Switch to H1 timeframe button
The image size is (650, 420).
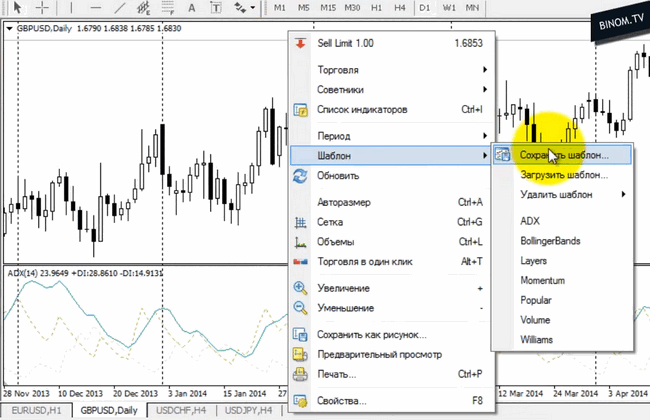(x=375, y=8)
